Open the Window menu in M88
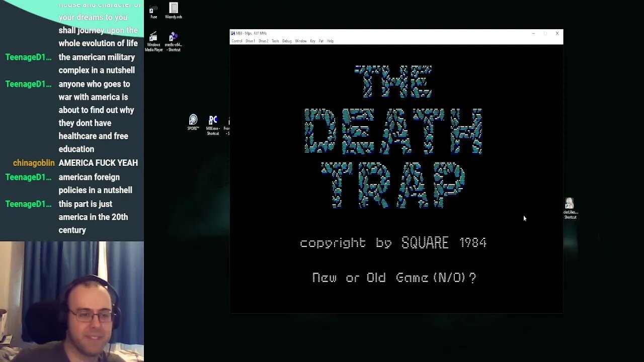The height and width of the screenshot is (362, 644). (301, 41)
